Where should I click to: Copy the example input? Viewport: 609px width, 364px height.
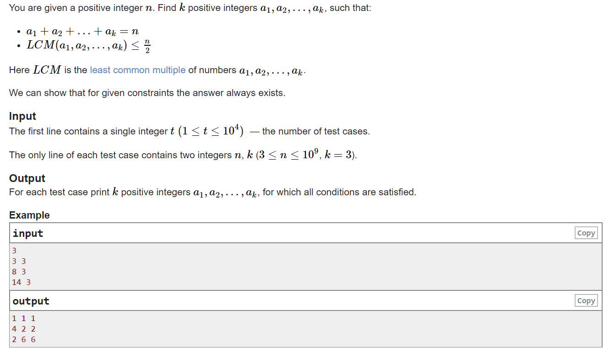click(x=586, y=233)
